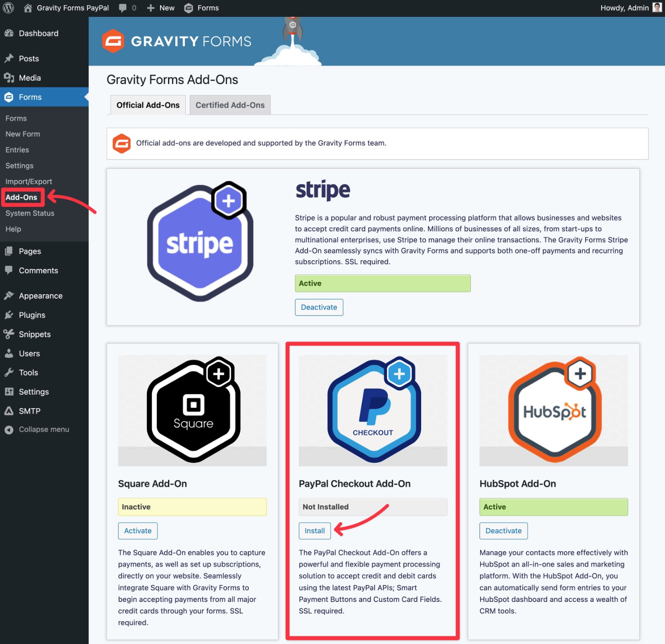Click the HubSpot Active status bar
Viewport: 665px width, 644px height.
click(554, 507)
